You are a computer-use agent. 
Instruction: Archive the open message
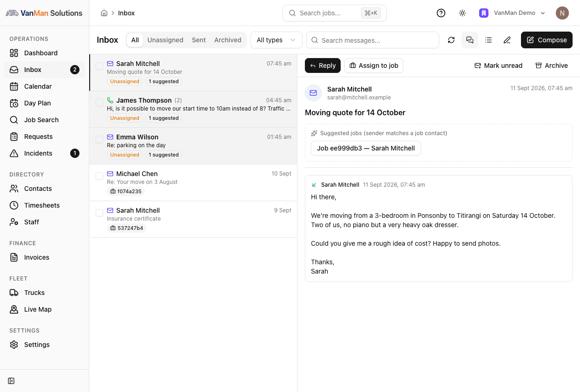[x=552, y=65]
